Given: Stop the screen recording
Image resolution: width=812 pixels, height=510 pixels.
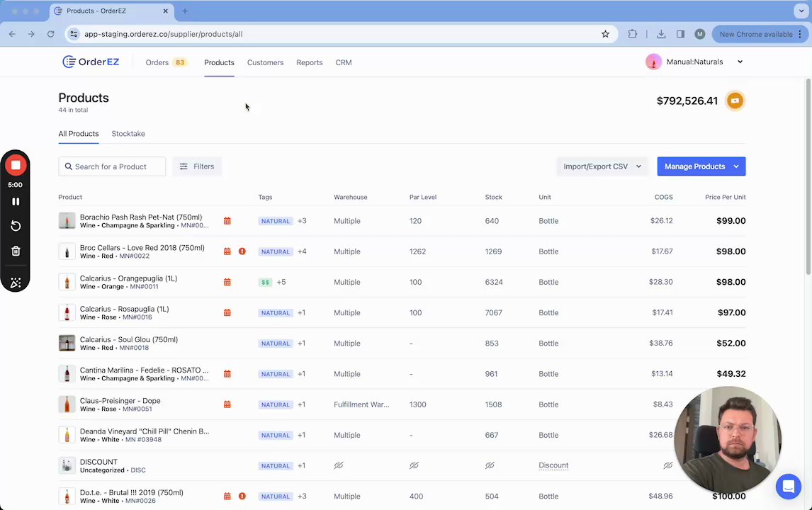Looking at the screenshot, I should (16, 165).
